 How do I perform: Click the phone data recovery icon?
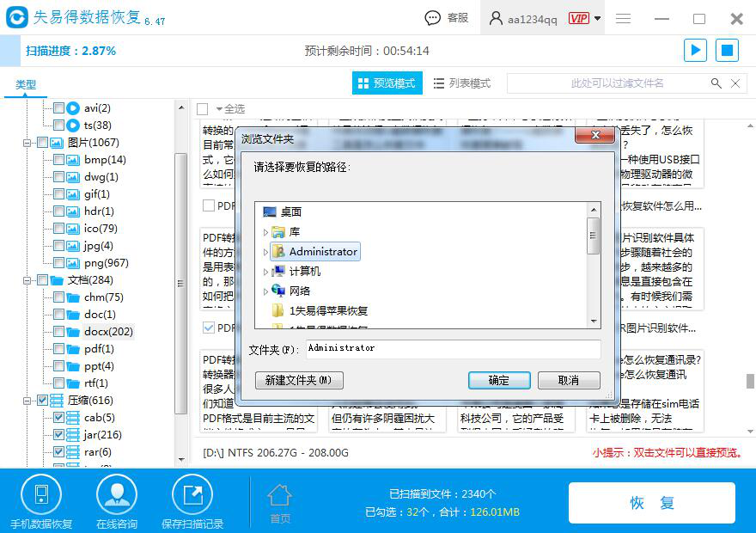[41, 494]
